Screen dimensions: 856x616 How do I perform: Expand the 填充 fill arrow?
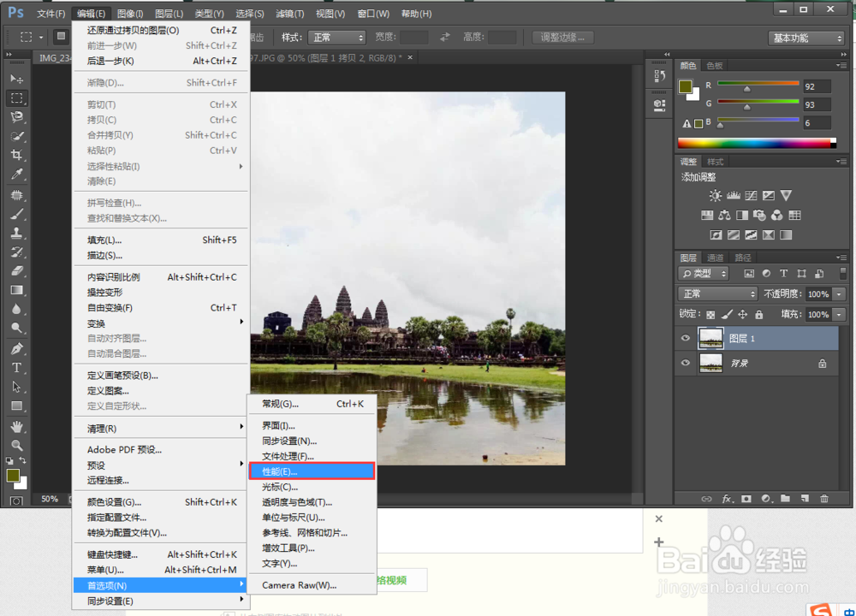pos(839,314)
